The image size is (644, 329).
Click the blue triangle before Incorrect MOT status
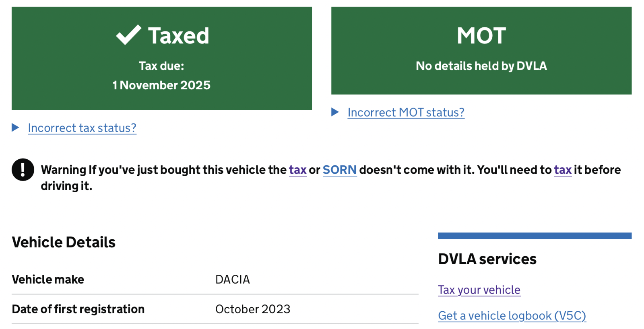pyautogui.click(x=335, y=112)
